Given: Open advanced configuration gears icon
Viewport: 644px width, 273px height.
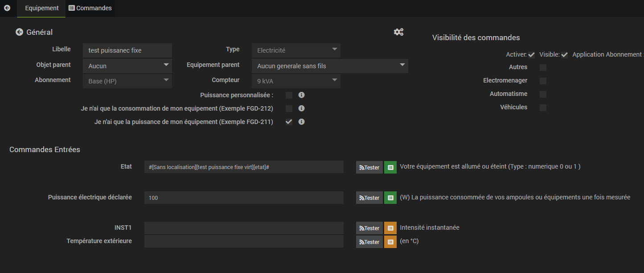Looking at the screenshot, I should [x=398, y=32].
